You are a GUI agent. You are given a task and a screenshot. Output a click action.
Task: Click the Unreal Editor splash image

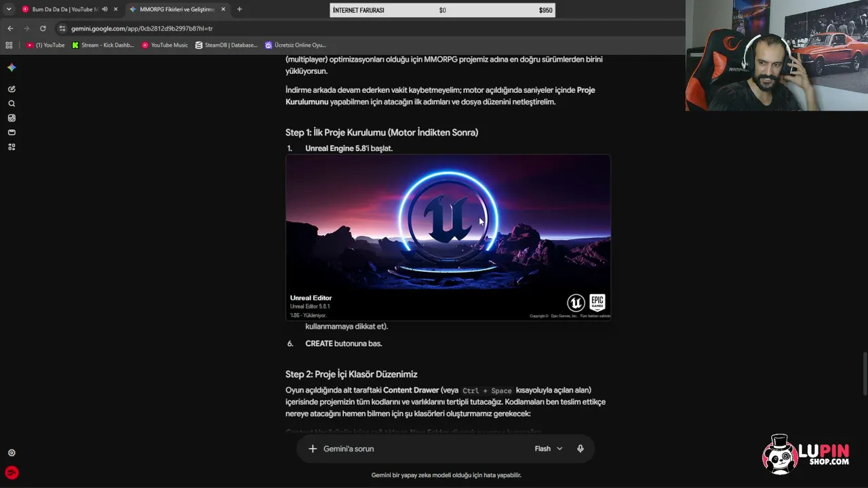coord(448,237)
